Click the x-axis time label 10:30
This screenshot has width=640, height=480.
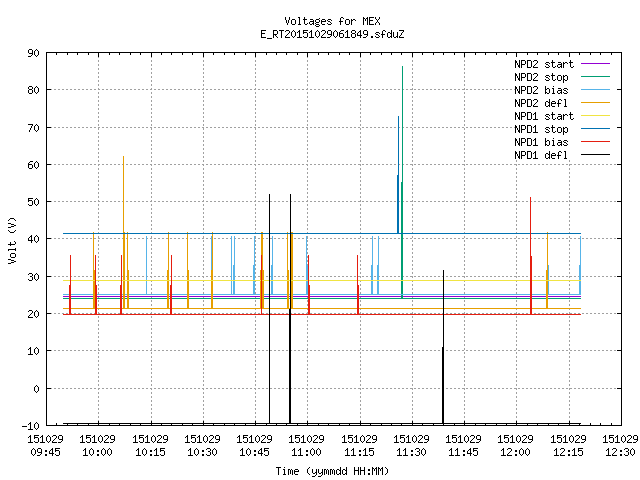(202, 452)
